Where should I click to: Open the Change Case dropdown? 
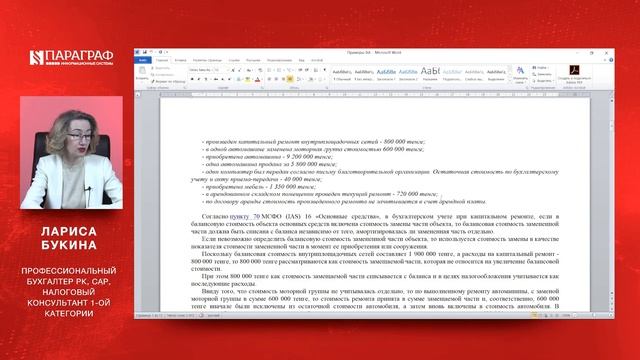point(249,70)
